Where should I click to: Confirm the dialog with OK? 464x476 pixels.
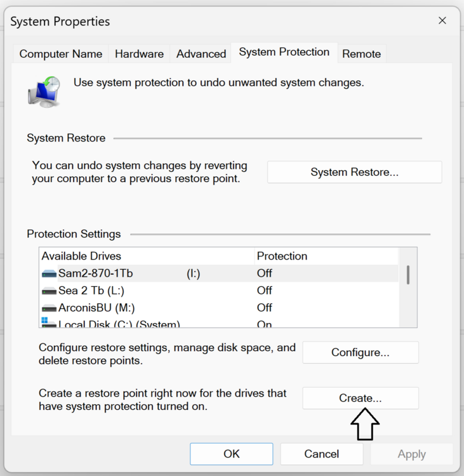click(232, 454)
